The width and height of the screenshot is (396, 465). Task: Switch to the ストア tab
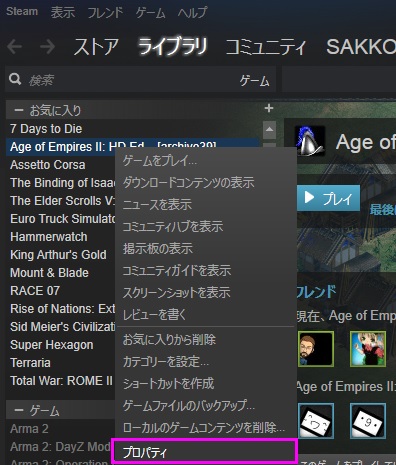[x=96, y=47]
